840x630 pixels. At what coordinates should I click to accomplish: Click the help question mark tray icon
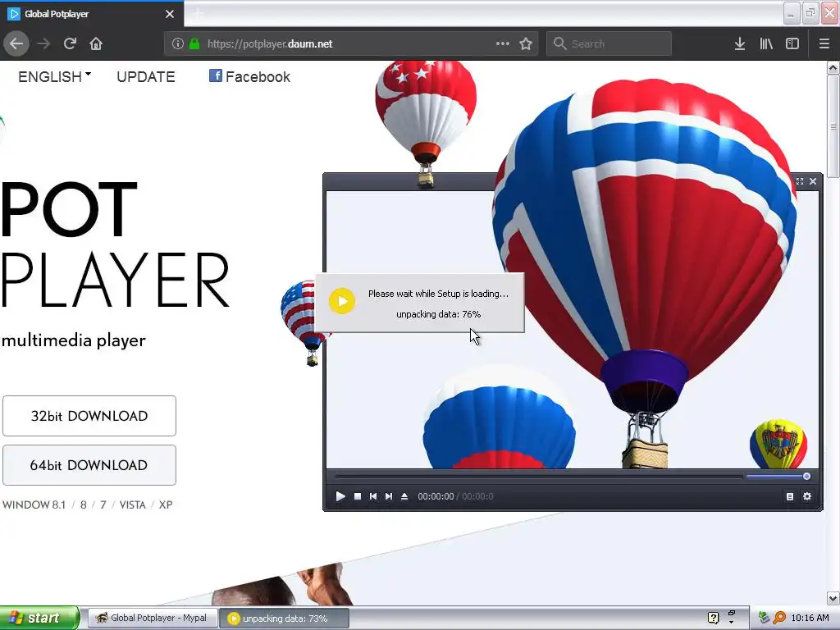point(713,619)
